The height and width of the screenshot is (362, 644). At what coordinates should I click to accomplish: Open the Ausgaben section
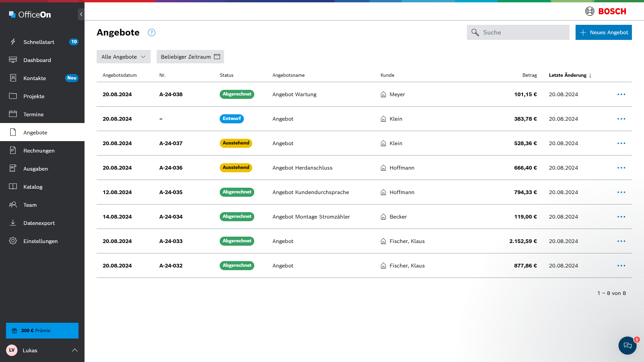tap(36, 169)
